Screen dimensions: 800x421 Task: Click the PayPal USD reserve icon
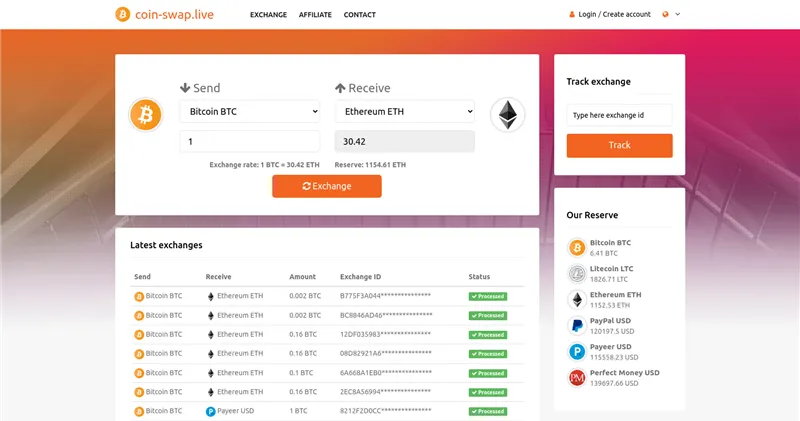point(577,325)
